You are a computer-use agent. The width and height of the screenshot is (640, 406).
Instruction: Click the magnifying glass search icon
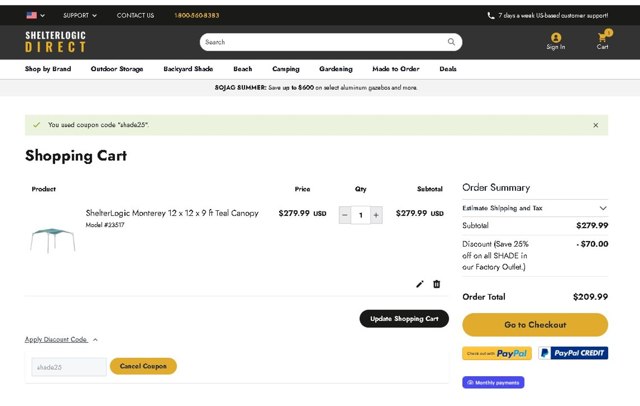click(451, 42)
